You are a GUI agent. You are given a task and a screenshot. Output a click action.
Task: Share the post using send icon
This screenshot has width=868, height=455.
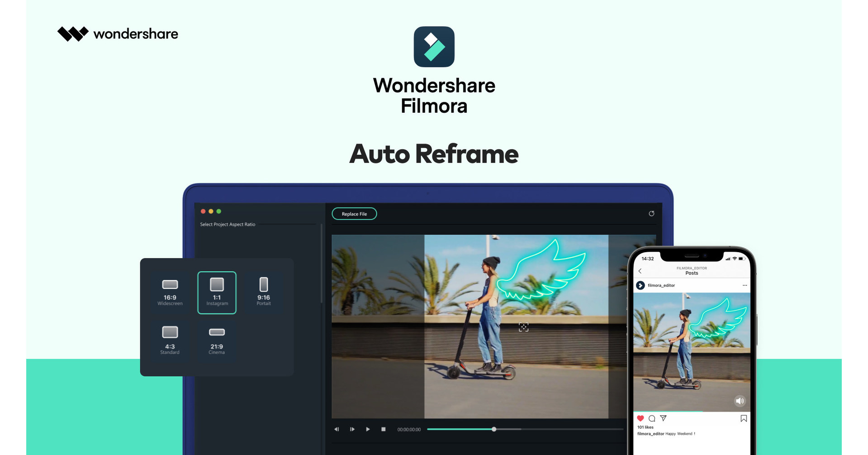pyautogui.click(x=664, y=418)
